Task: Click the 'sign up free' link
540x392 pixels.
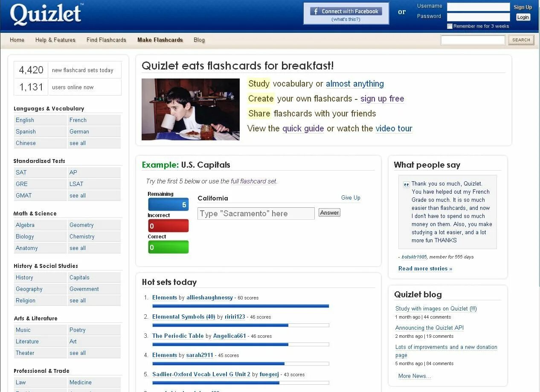Action: pos(382,99)
